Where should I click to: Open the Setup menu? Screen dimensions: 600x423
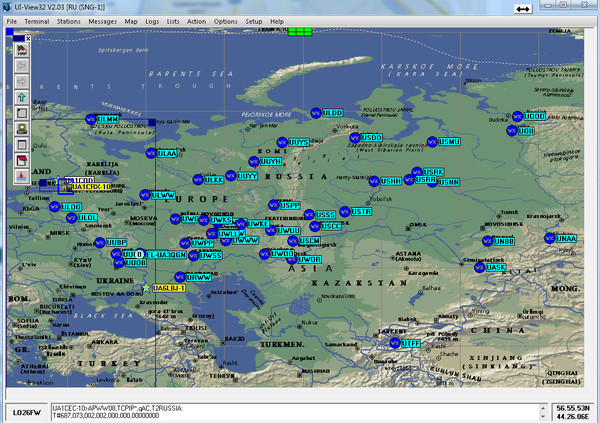pyautogui.click(x=254, y=21)
